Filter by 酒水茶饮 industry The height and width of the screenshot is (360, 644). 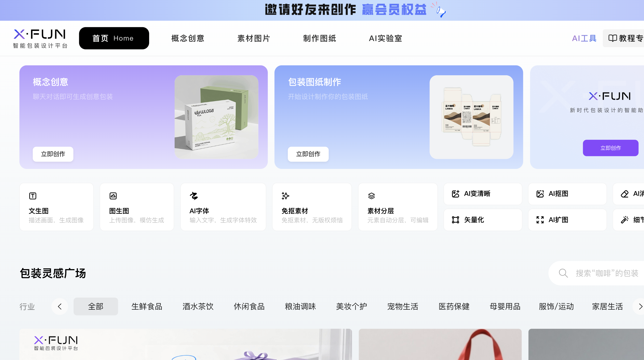[198, 306]
